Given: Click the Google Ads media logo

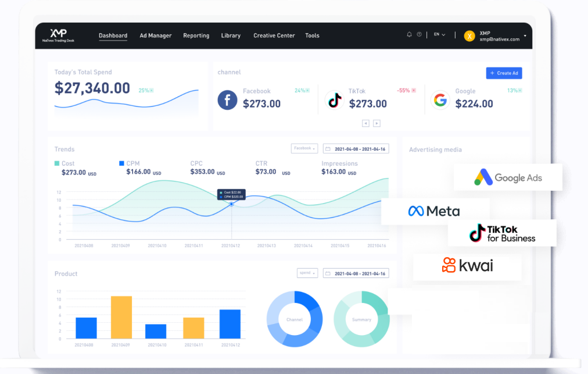Looking at the screenshot, I should click(508, 177).
